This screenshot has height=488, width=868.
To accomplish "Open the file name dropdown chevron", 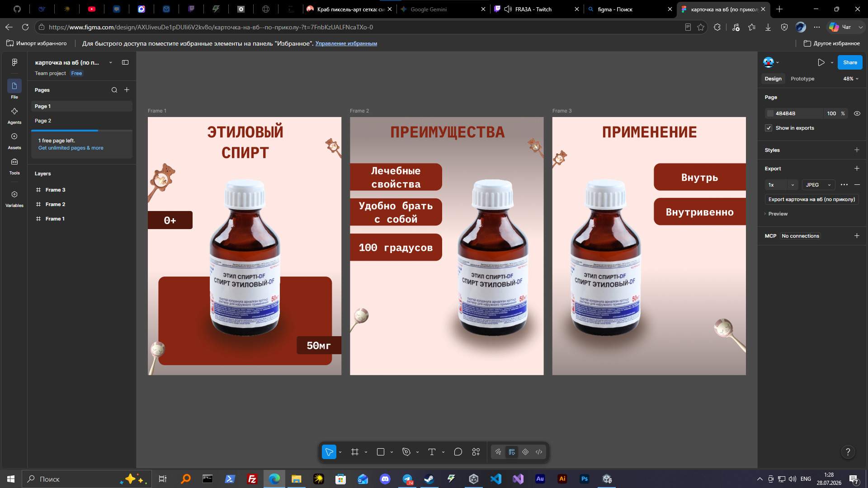I will (111, 62).
